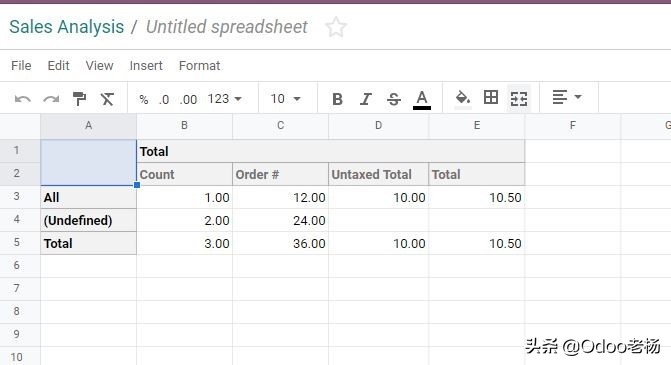
Task: Open the borders tool
Action: (491, 98)
